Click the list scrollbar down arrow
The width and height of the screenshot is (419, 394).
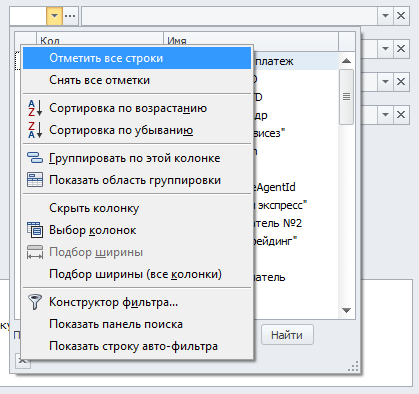tap(346, 310)
